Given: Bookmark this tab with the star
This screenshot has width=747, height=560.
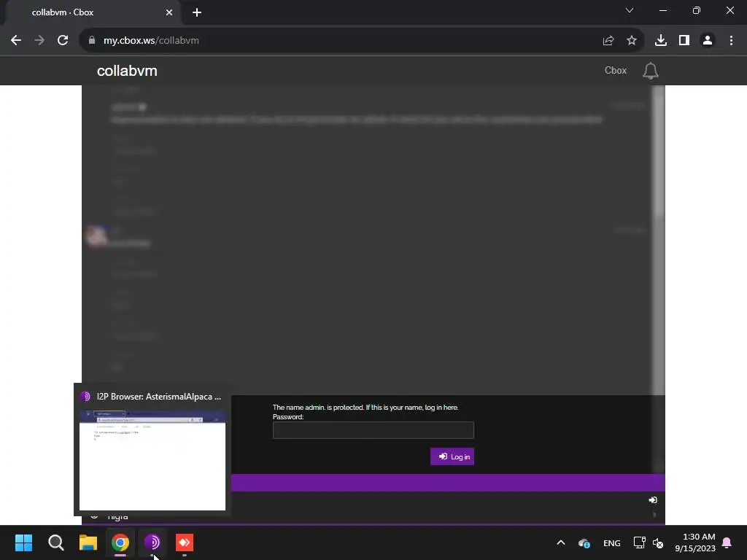Looking at the screenshot, I should (x=632, y=41).
